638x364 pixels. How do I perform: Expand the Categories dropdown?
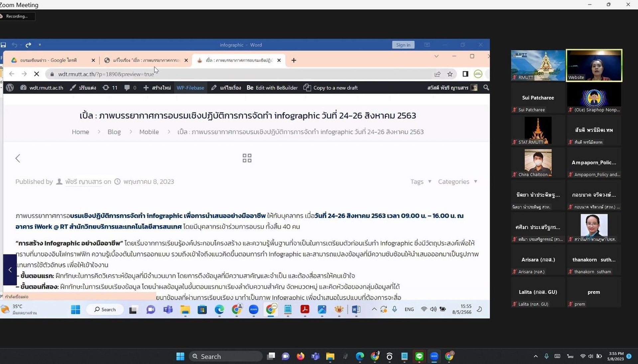coord(458,182)
